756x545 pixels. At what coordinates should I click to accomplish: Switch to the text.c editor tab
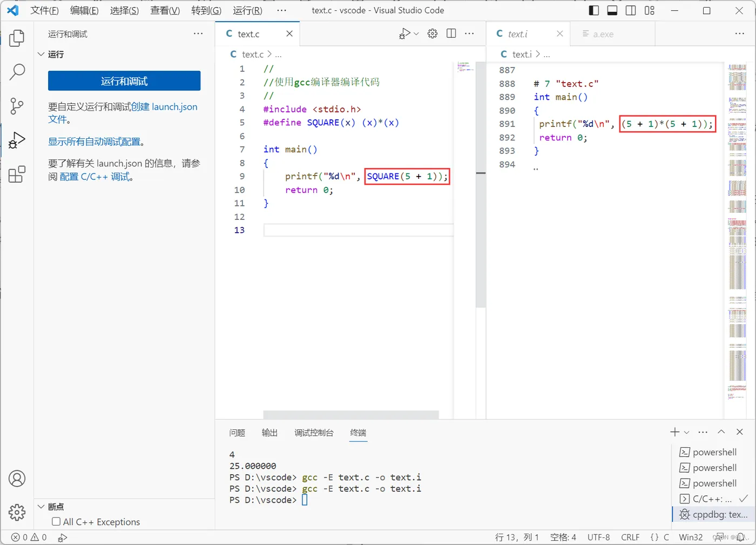click(x=258, y=33)
